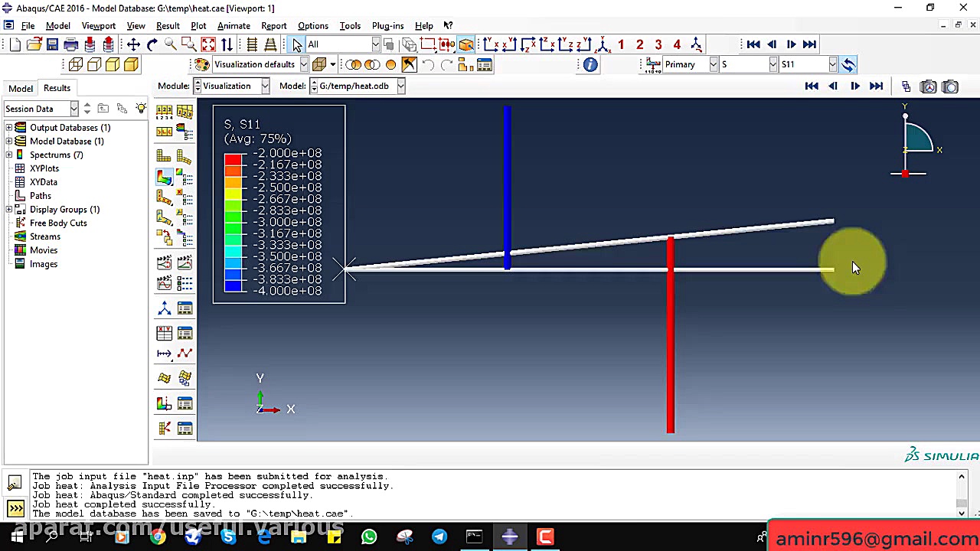Image resolution: width=980 pixels, height=551 pixels.
Task: Click the Save Model Database icon
Action: (x=52, y=44)
